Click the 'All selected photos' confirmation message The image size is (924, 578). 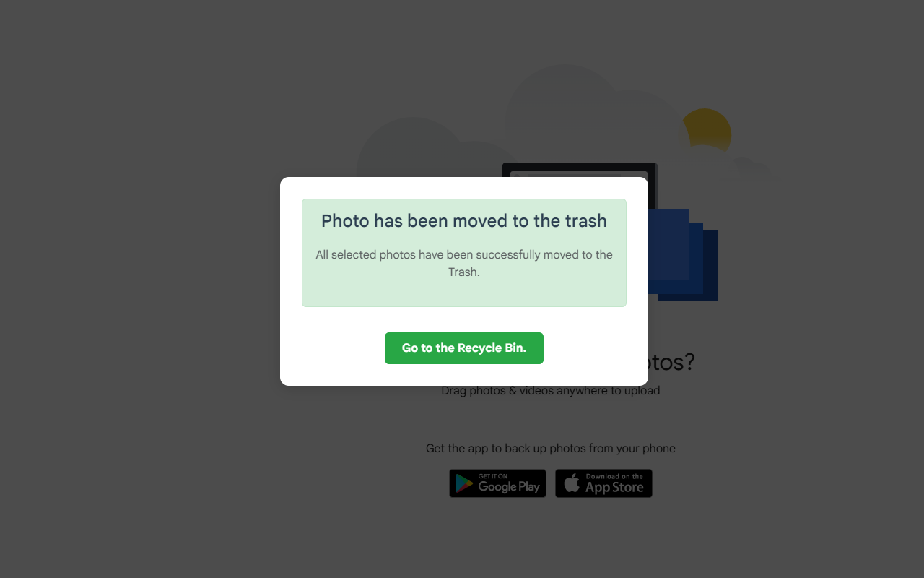(x=464, y=264)
